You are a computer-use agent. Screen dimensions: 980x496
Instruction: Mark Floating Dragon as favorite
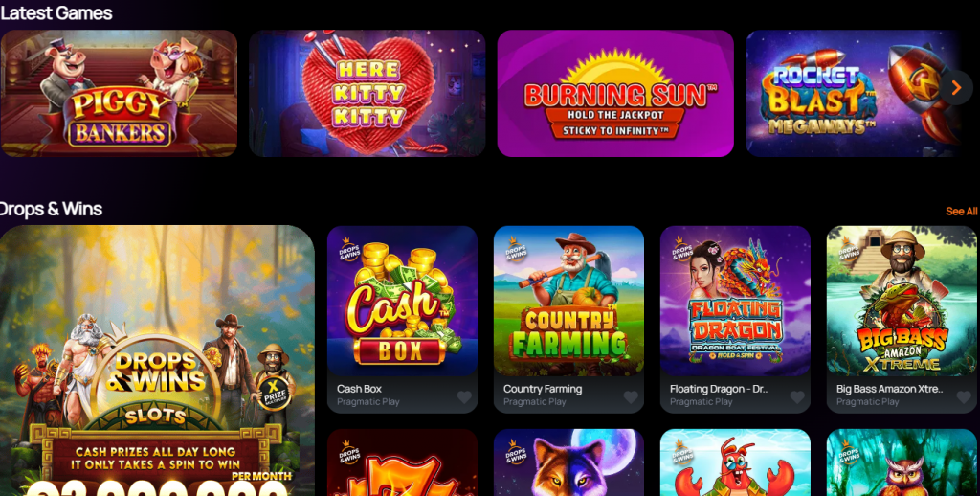[x=797, y=397]
